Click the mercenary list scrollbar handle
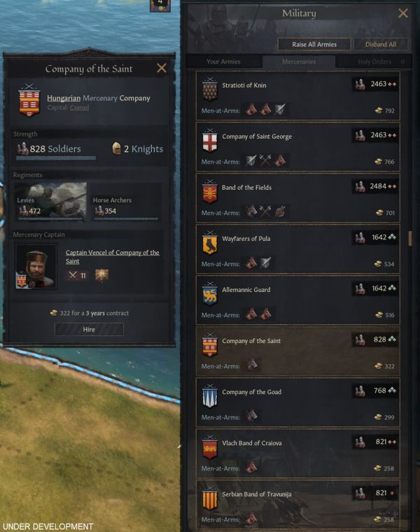Image resolution: width=420 pixels, height=532 pixels. tap(409, 238)
